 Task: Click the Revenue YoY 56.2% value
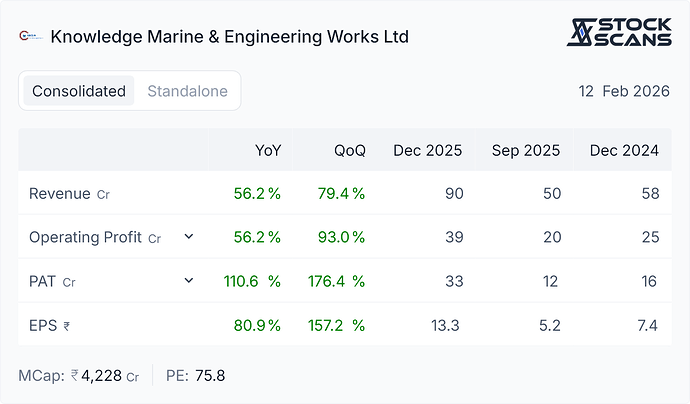(257, 194)
